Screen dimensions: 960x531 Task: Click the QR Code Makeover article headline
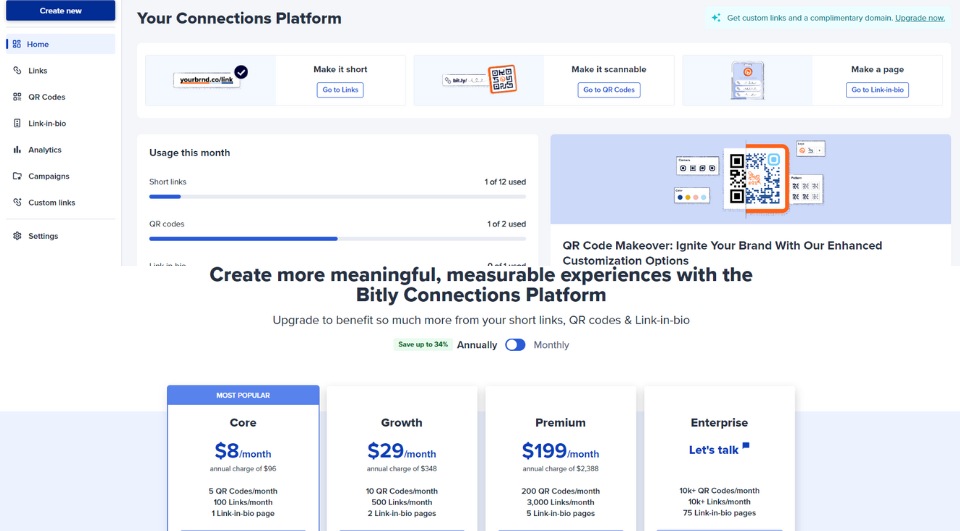pos(722,253)
